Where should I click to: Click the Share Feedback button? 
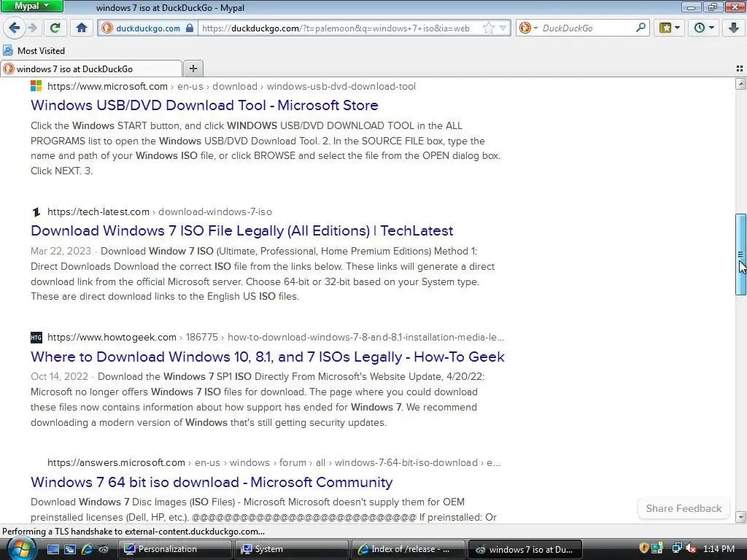pyautogui.click(x=684, y=508)
